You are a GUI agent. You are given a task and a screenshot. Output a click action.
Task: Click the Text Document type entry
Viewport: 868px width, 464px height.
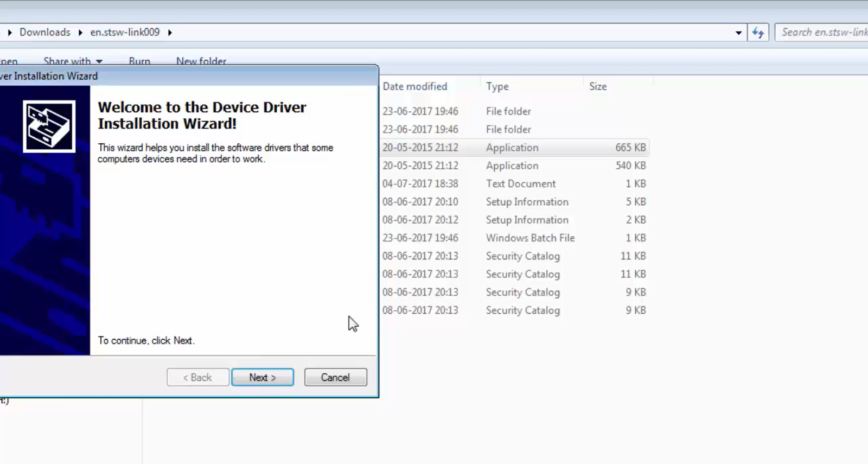pyautogui.click(x=521, y=184)
